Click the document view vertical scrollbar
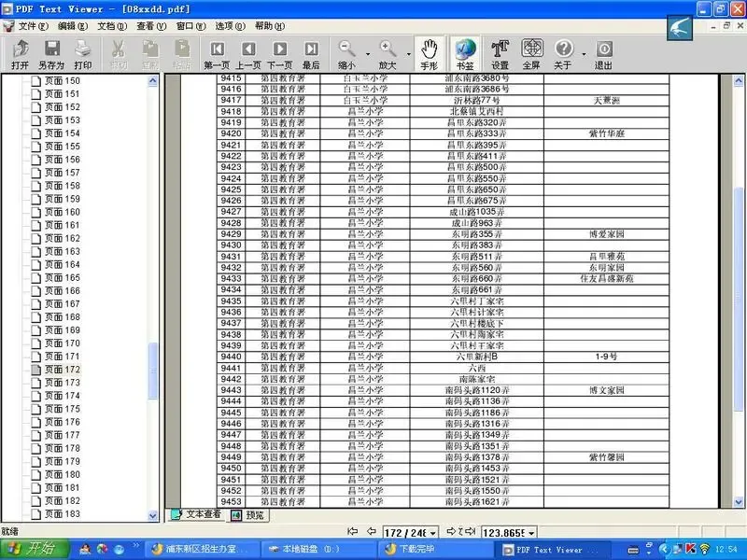The height and width of the screenshot is (560, 747). click(739, 291)
